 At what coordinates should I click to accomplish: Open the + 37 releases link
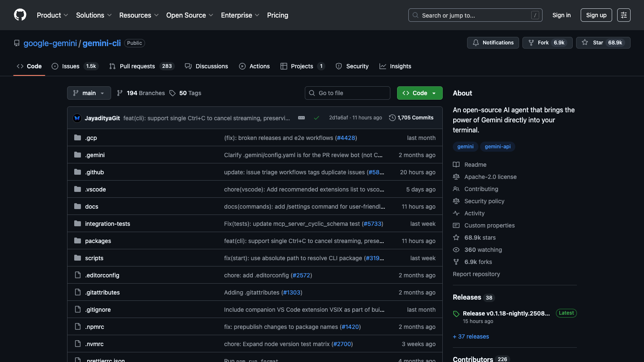[x=471, y=336]
